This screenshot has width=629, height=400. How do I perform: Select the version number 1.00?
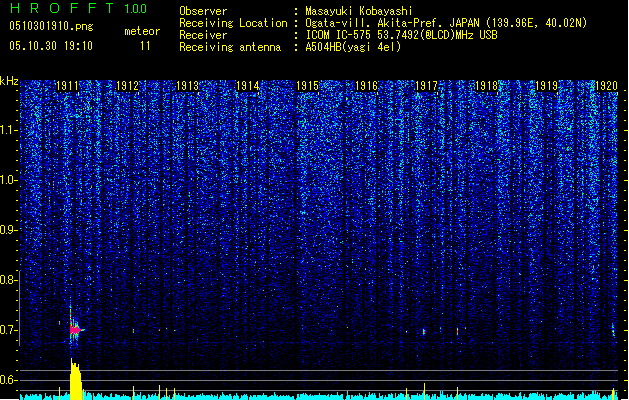[136, 9]
